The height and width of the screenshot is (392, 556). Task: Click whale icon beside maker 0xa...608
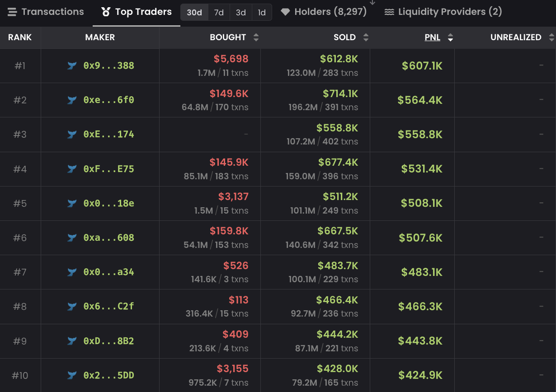72,238
